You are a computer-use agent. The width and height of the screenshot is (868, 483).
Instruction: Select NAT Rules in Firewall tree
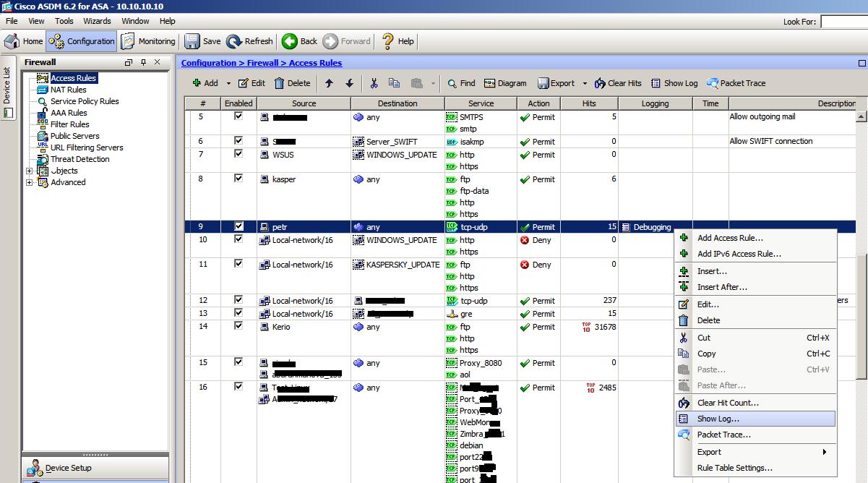point(68,90)
